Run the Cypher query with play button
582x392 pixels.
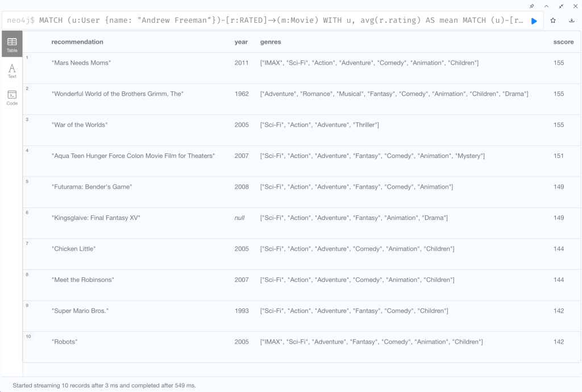coord(534,21)
